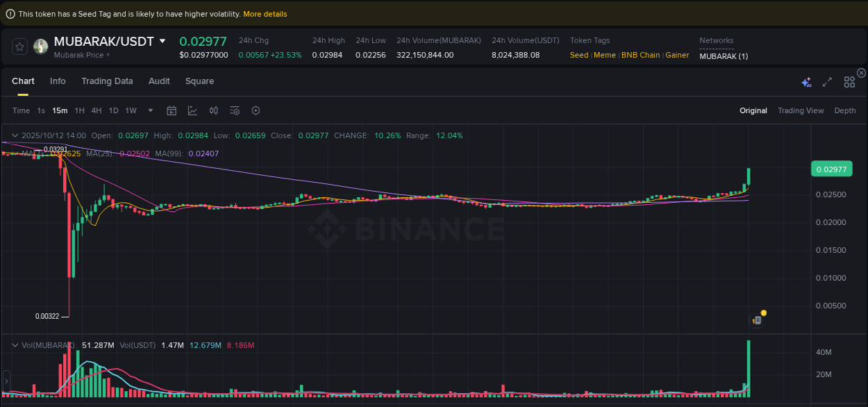The image size is (868, 407).
Task: Expand the MUBARAK/USDT pair selector dropdown
Action: coord(162,41)
